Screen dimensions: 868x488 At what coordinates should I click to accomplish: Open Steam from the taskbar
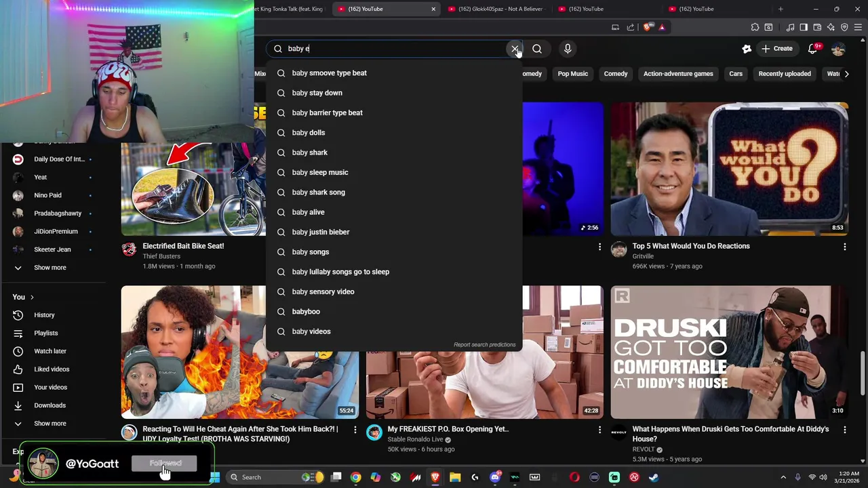(654, 477)
